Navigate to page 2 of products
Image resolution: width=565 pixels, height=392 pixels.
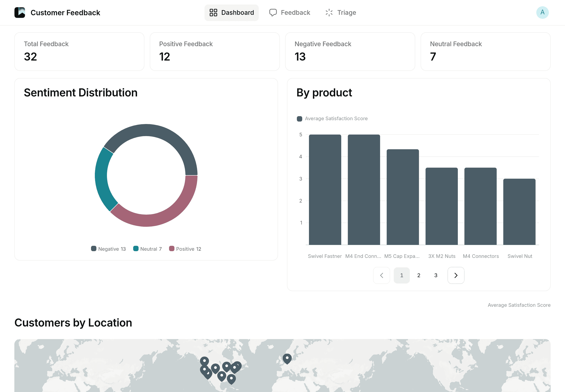tap(418, 275)
